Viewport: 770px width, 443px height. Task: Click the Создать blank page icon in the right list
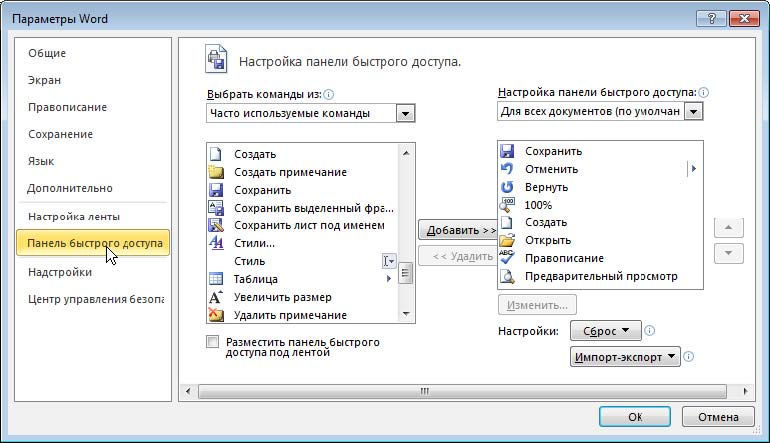tap(507, 222)
